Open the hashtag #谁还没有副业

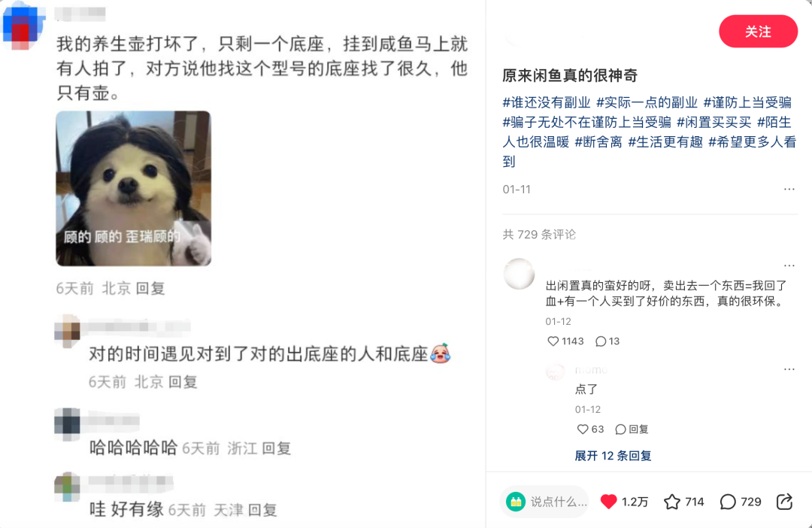547,102
